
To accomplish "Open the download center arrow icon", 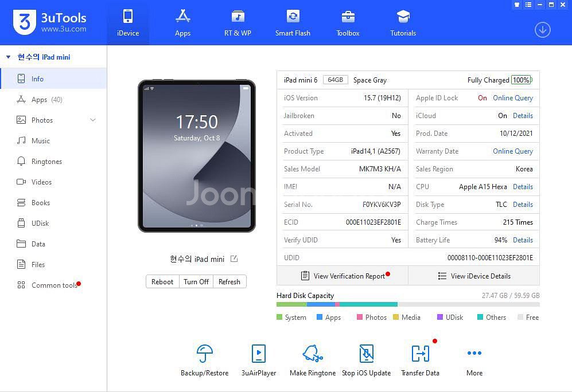I will pyautogui.click(x=542, y=30).
